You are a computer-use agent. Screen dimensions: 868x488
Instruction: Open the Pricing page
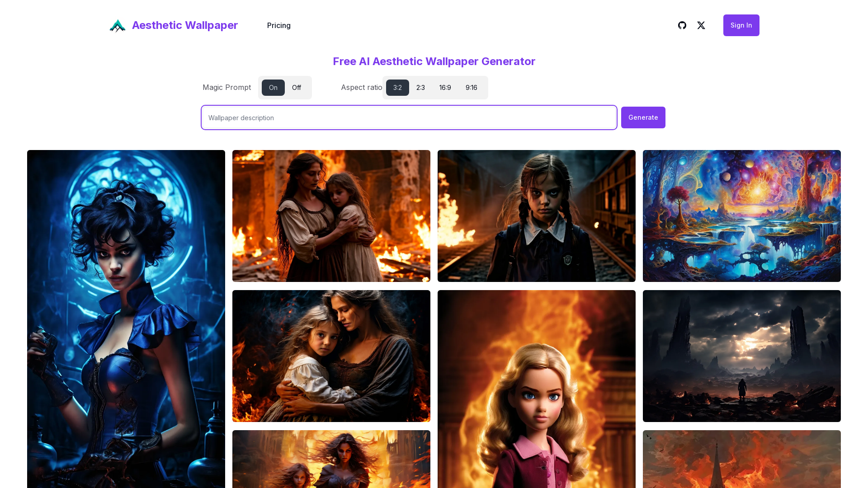click(279, 25)
